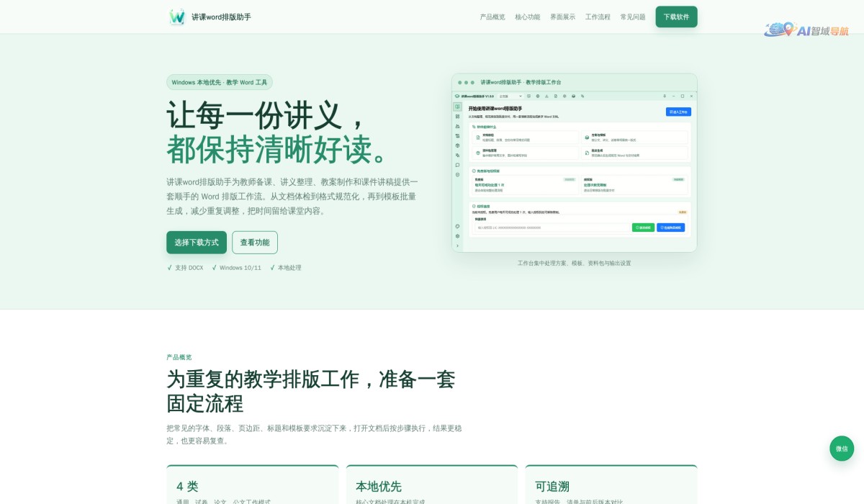Image resolution: width=864 pixels, height=504 pixels.
Task: Click the chat bubble icon in preview sidebar
Action: (x=457, y=165)
